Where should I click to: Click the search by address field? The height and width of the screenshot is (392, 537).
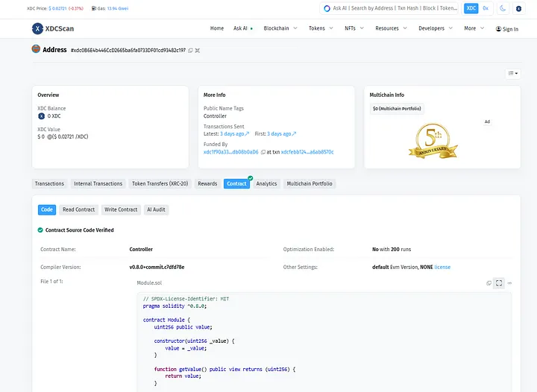tap(392, 8)
